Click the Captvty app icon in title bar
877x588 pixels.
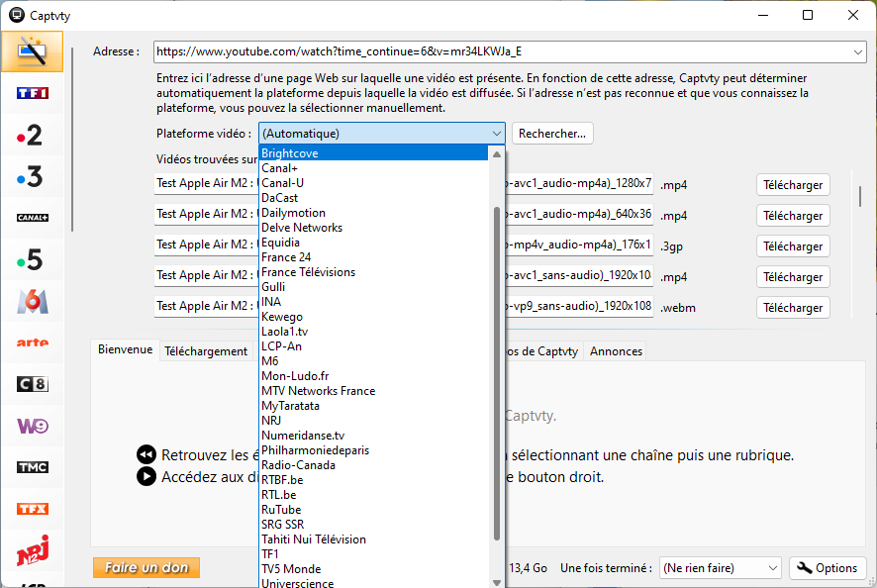pyautogui.click(x=17, y=15)
